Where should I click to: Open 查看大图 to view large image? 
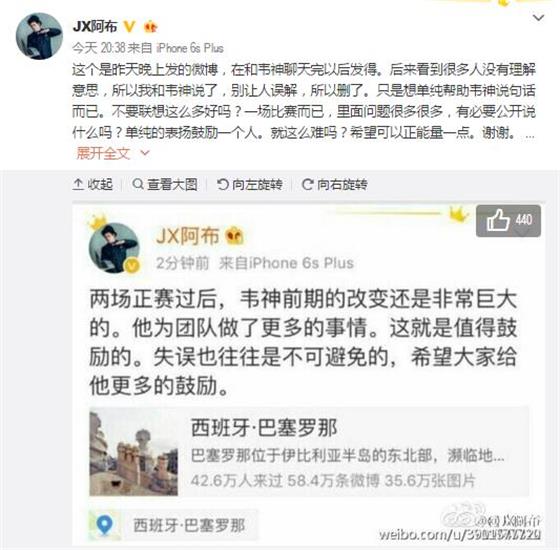click(x=165, y=184)
